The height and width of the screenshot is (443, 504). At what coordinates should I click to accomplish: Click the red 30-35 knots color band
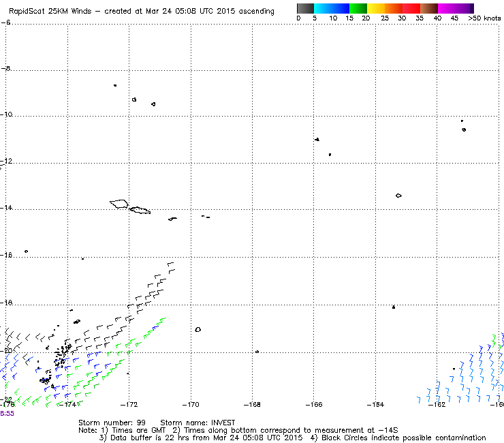[x=411, y=8]
